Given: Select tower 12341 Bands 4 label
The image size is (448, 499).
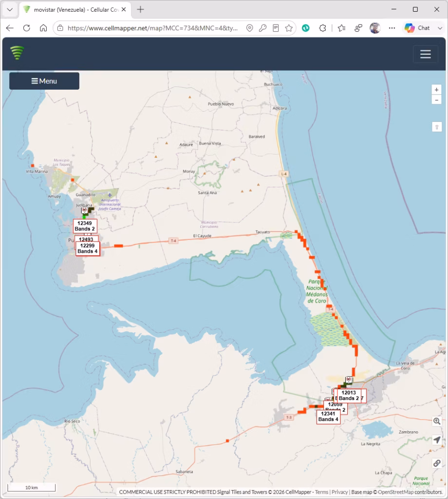Looking at the screenshot, I should coord(328,417).
